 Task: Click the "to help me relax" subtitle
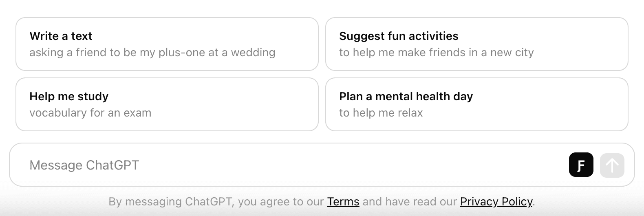381,113
